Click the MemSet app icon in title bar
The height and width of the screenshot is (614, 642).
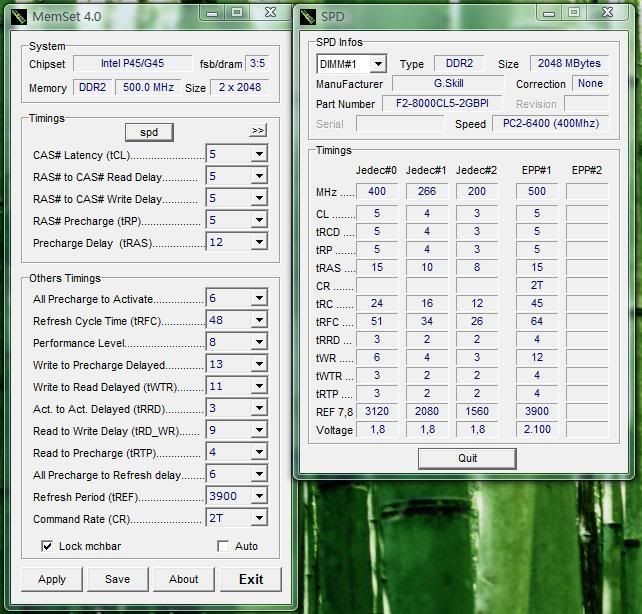(x=18, y=17)
